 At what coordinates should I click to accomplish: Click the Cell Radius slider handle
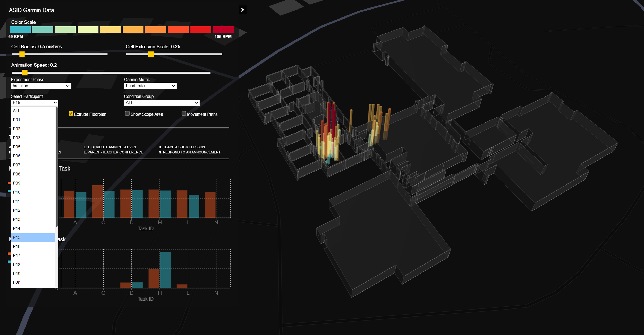pos(22,54)
